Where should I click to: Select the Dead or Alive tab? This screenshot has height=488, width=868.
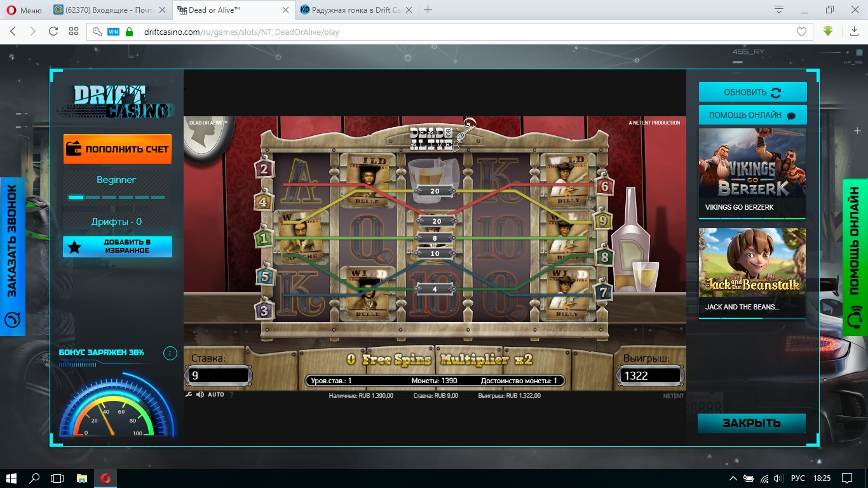click(x=234, y=10)
